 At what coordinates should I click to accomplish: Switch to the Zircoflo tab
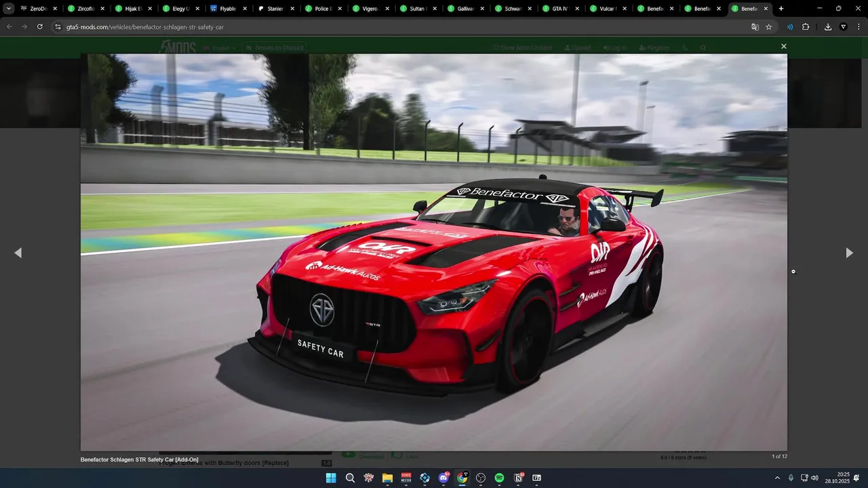(x=86, y=9)
